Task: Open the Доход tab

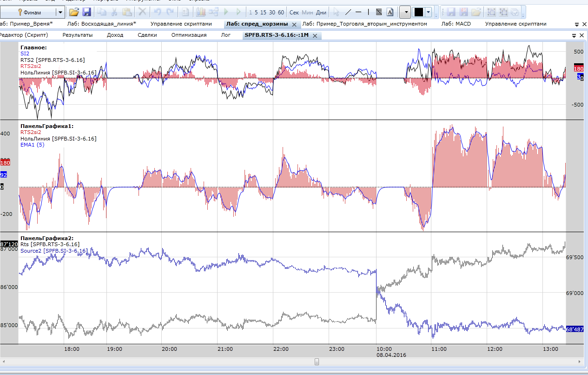Action: pos(115,35)
